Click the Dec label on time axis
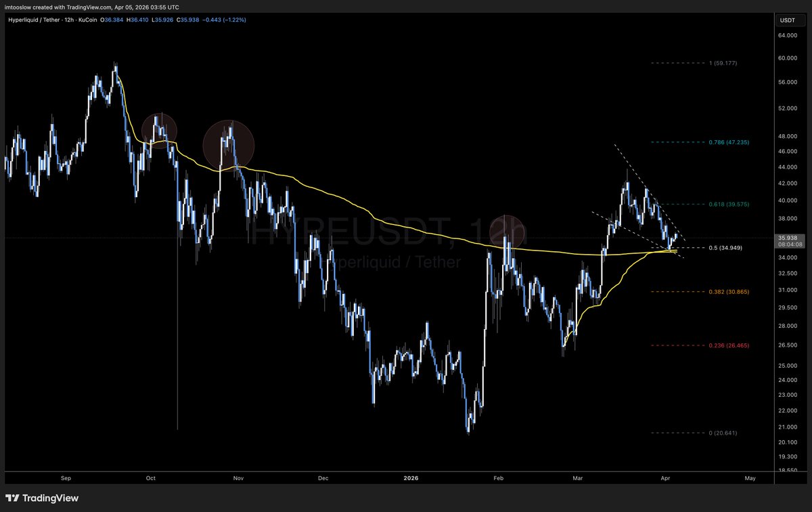 click(x=323, y=478)
